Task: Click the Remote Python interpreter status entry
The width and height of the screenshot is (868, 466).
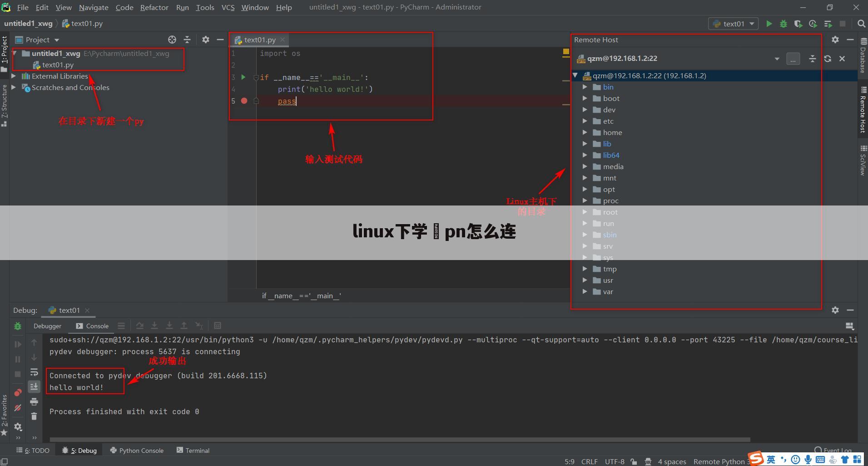Action: click(x=721, y=461)
